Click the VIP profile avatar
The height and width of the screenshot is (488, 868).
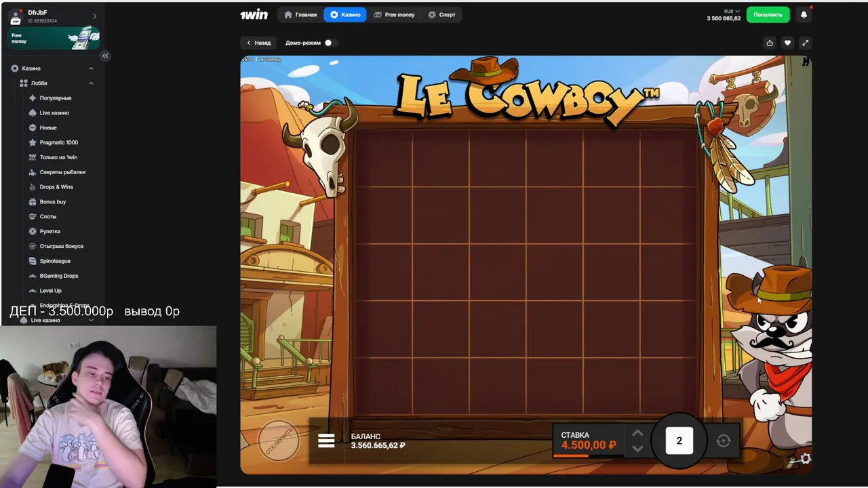16,18
